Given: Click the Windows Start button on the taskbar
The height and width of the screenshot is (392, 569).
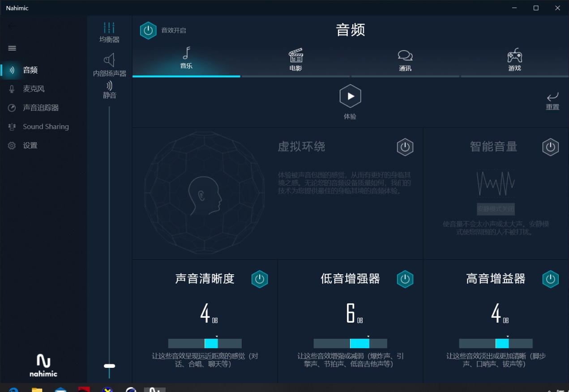Looking at the screenshot, I should [9, 389].
